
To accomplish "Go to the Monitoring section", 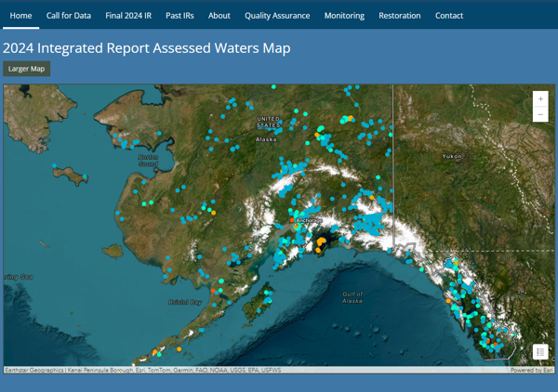I will click(344, 16).
